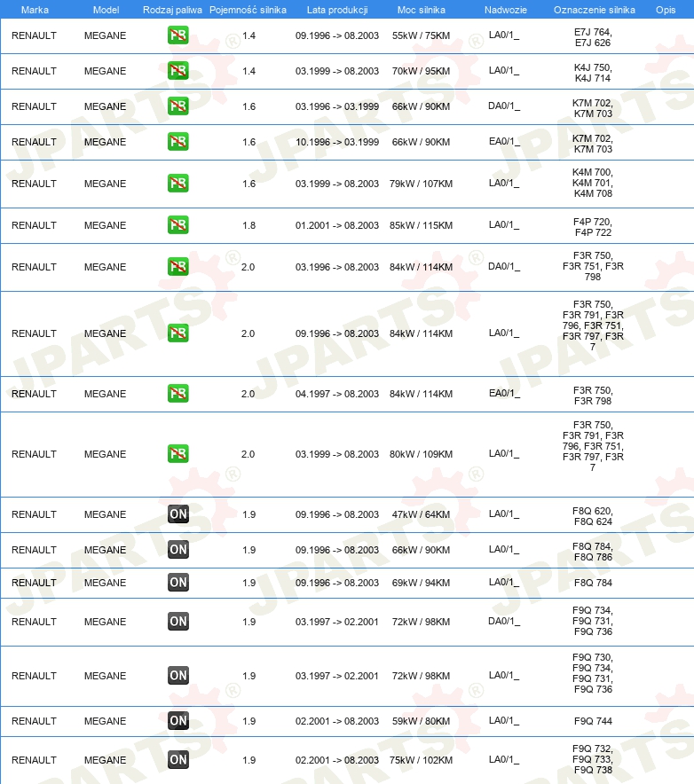694x784 pixels.
Task: Click the PB fuel icon in the 70kW / 95KM row
Action: click(178, 71)
